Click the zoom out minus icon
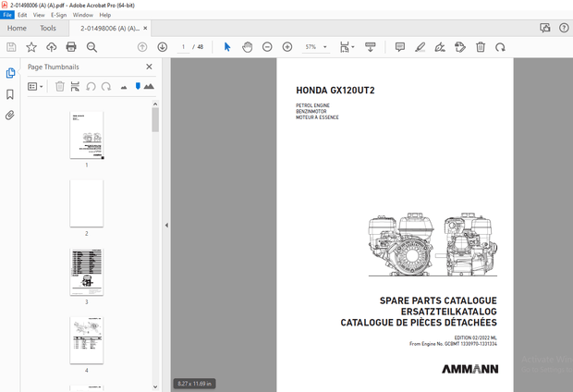573x392 pixels. click(x=267, y=47)
